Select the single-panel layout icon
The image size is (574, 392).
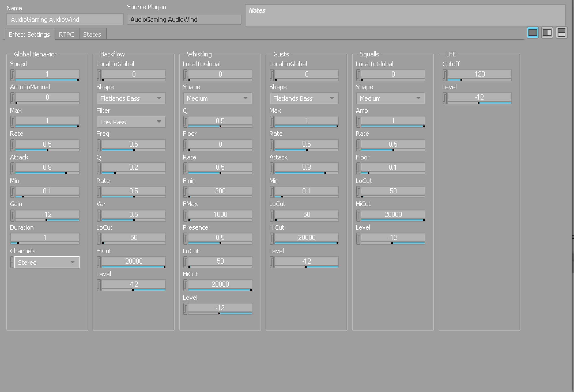tap(533, 33)
